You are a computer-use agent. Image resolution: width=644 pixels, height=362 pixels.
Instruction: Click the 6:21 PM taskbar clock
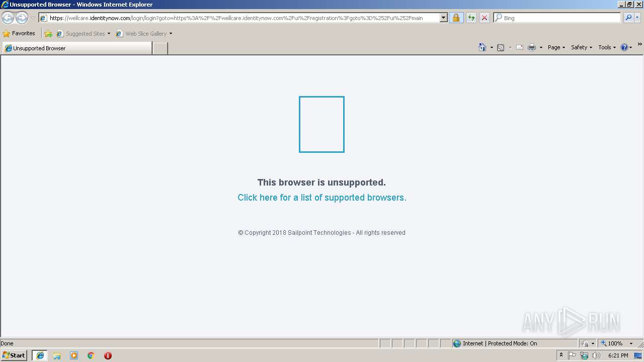[618, 355]
